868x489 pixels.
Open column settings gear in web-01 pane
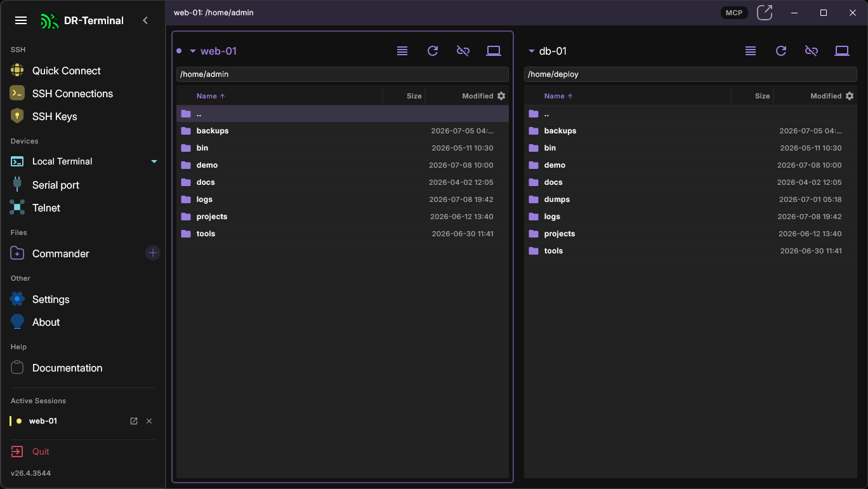tap(501, 96)
